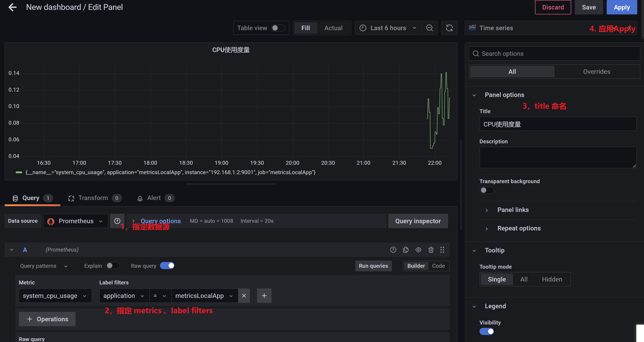Add Operations to the query
644x342 pixels.
(x=47, y=319)
